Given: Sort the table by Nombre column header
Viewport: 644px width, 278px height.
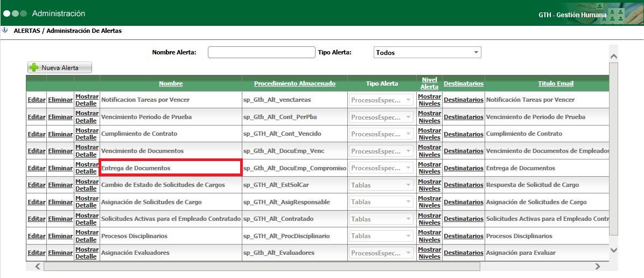Looking at the screenshot, I should (x=171, y=84).
